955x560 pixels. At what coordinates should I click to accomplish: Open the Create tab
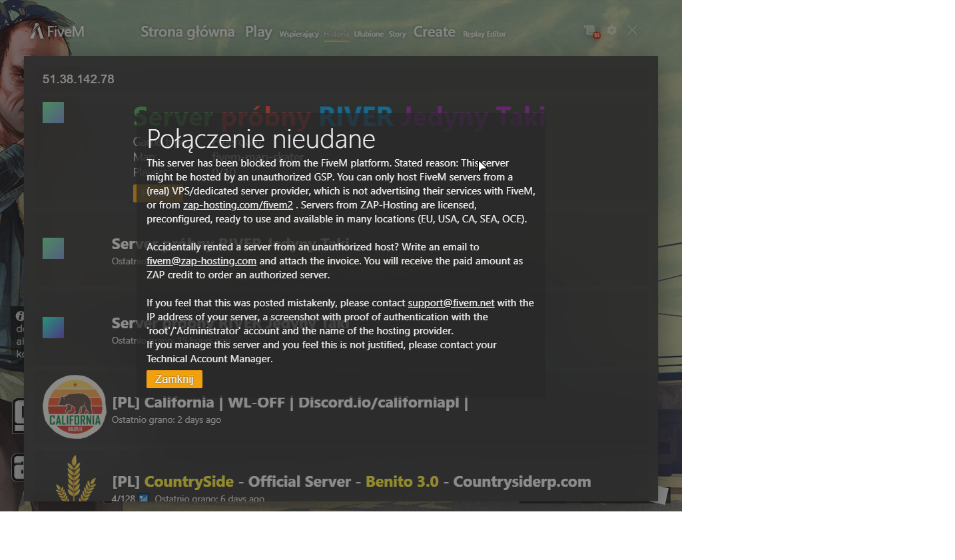pyautogui.click(x=434, y=32)
